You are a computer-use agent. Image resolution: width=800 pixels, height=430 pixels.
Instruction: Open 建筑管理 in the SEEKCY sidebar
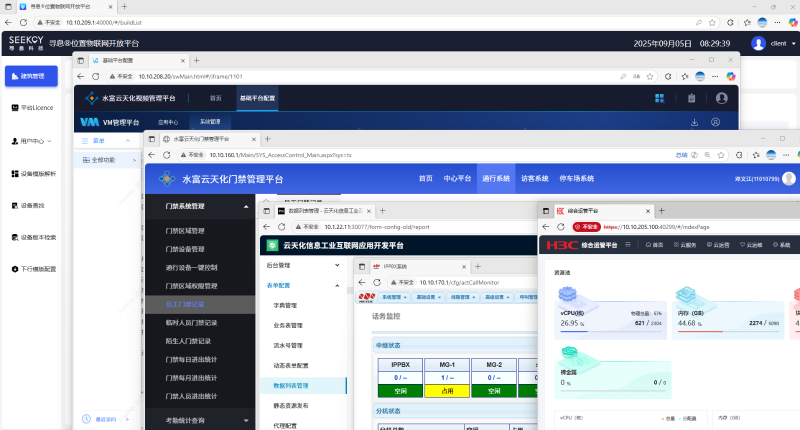[x=31, y=76]
